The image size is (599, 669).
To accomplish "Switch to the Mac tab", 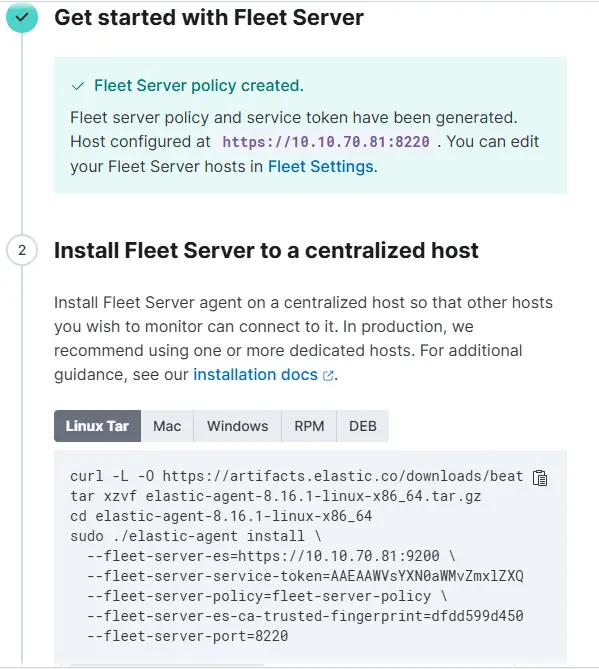I will click(167, 426).
